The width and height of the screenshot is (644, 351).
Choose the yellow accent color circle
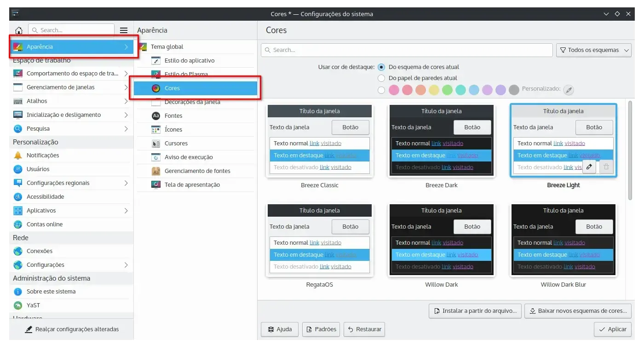pyautogui.click(x=434, y=90)
